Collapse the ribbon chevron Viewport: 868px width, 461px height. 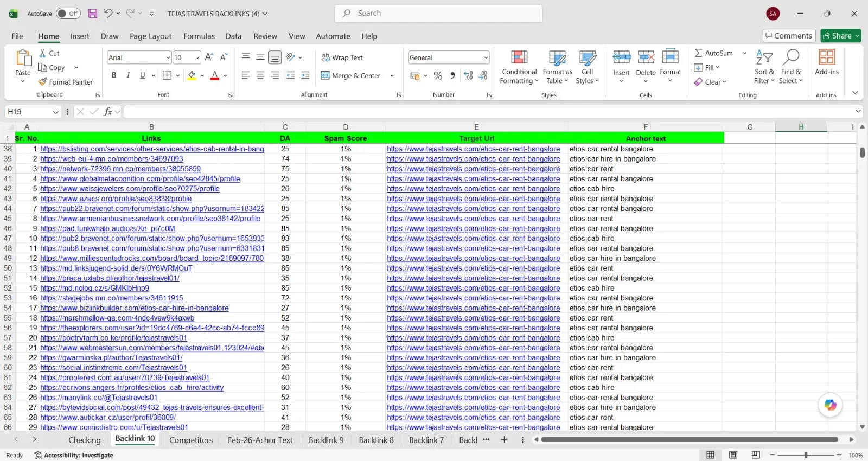[855, 93]
